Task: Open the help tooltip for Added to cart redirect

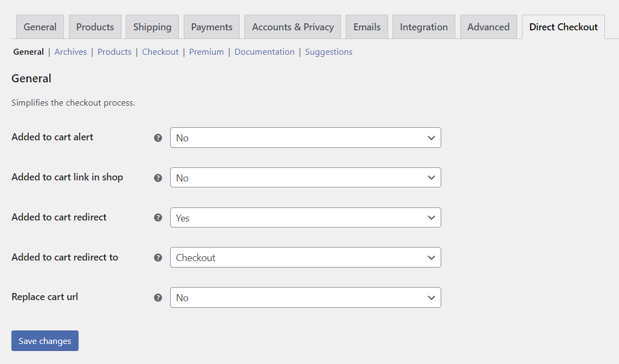Action: pos(158,218)
